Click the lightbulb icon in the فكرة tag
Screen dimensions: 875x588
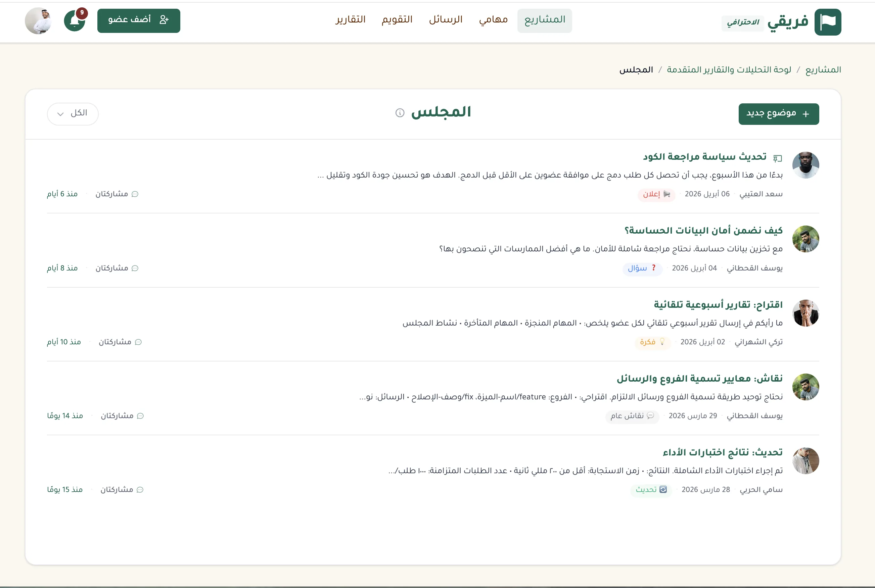662,342
